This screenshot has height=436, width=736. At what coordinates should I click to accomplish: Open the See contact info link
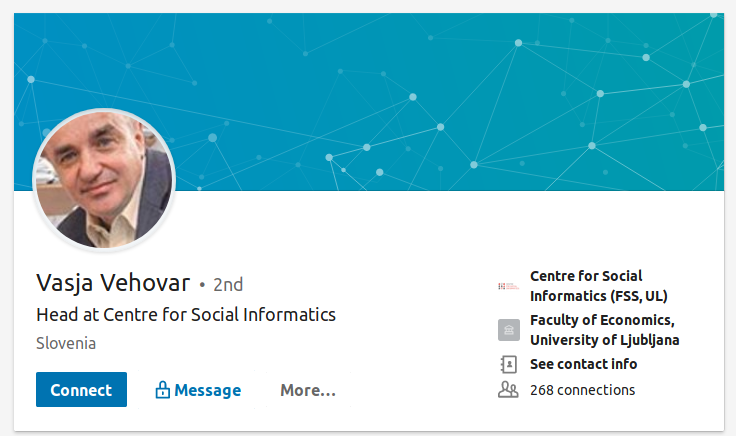(583, 364)
